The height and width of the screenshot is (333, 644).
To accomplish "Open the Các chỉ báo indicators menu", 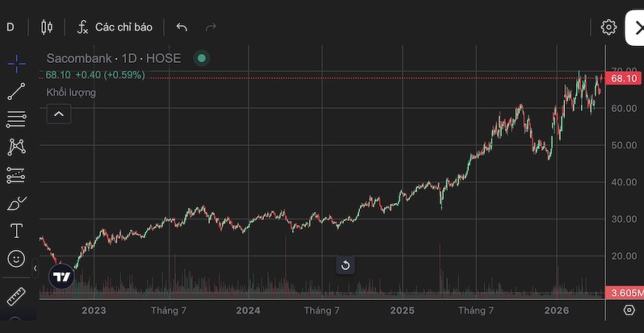I will click(x=115, y=27).
